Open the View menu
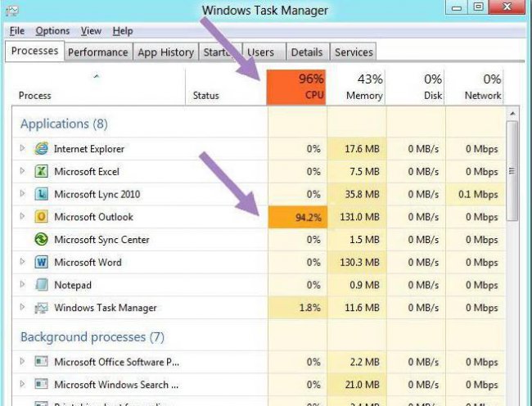The height and width of the screenshot is (406, 532). pos(91,31)
